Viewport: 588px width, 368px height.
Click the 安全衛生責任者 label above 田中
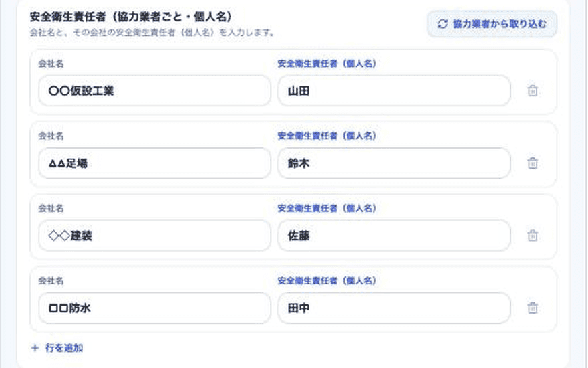pos(327,281)
